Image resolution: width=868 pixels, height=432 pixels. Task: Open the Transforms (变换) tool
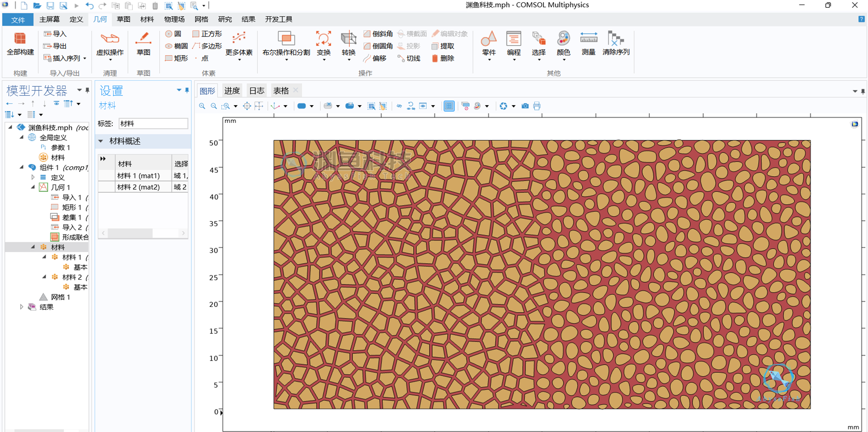pyautogui.click(x=323, y=46)
